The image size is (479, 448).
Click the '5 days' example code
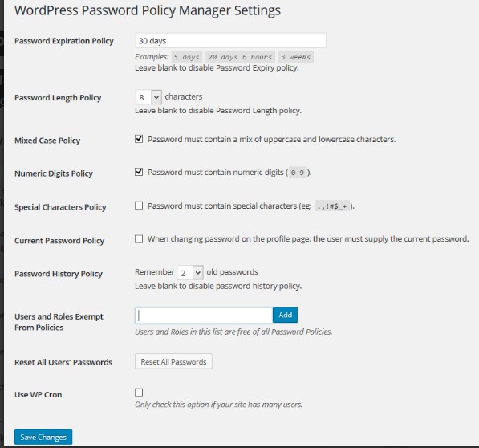coord(187,57)
